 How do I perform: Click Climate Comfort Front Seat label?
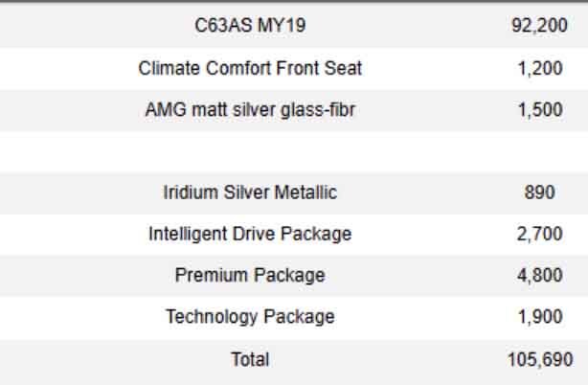point(250,69)
